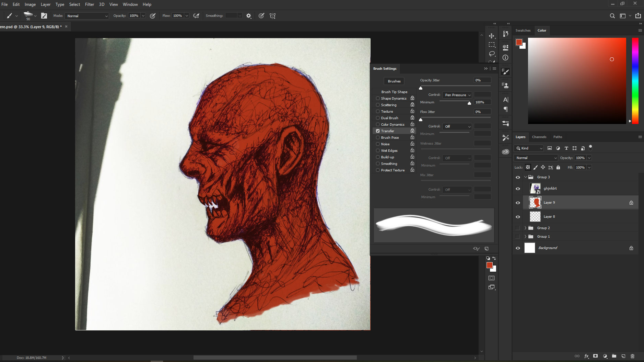Open smoothing options gear icon
644x362 pixels.
(x=249, y=16)
